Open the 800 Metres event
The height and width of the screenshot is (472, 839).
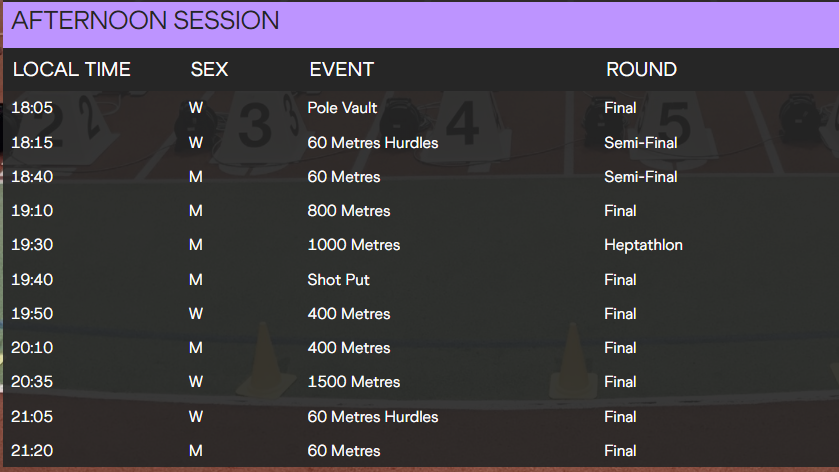(348, 211)
